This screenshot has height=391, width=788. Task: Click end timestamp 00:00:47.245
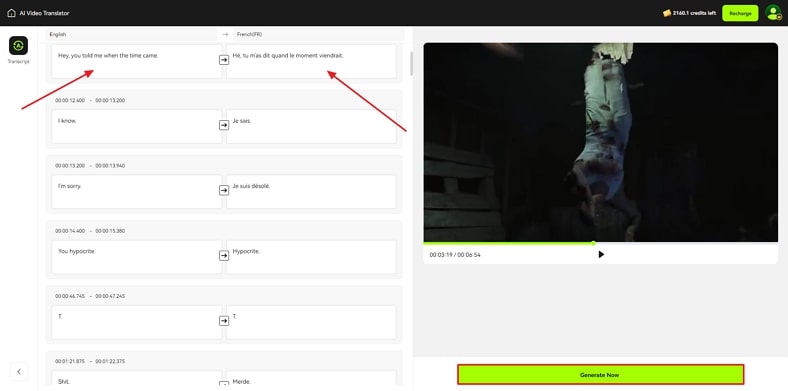110,297
